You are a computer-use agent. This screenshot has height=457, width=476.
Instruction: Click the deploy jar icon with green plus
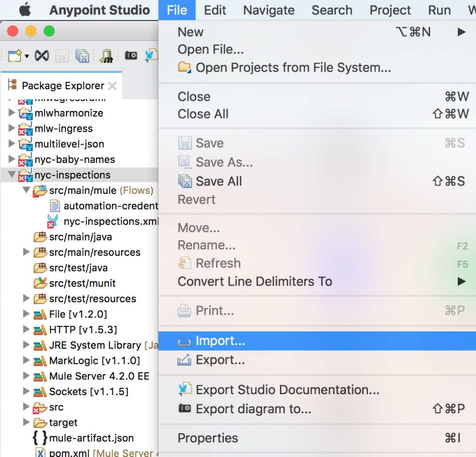(106, 55)
